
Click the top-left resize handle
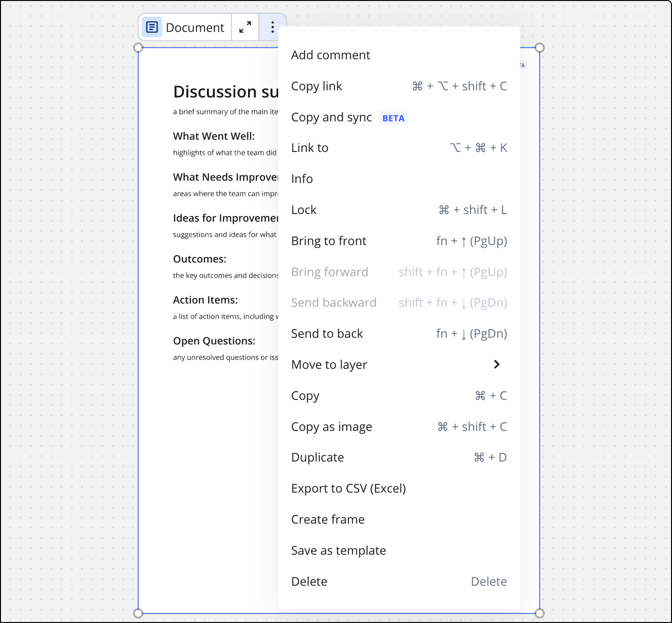(x=138, y=48)
